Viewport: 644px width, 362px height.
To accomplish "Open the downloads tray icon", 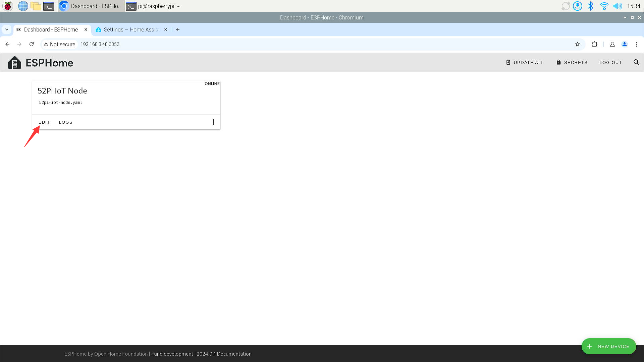I will (578, 6).
